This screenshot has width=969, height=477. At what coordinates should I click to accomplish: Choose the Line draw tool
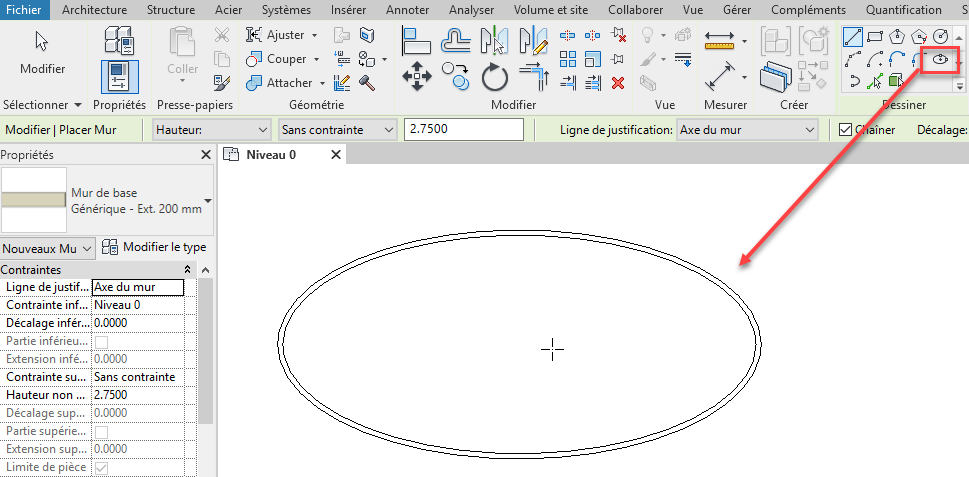[x=853, y=38]
